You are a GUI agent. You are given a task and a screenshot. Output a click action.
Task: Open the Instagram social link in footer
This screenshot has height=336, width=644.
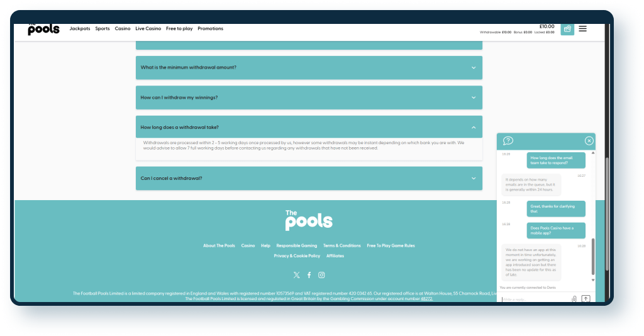pyautogui.click(x=321, y=275)
